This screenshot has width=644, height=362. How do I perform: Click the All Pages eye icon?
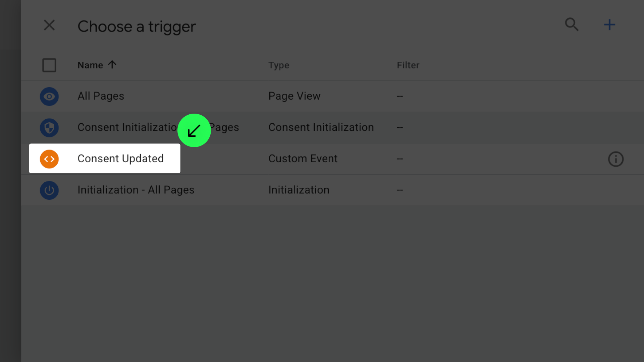tap(49, 97)
